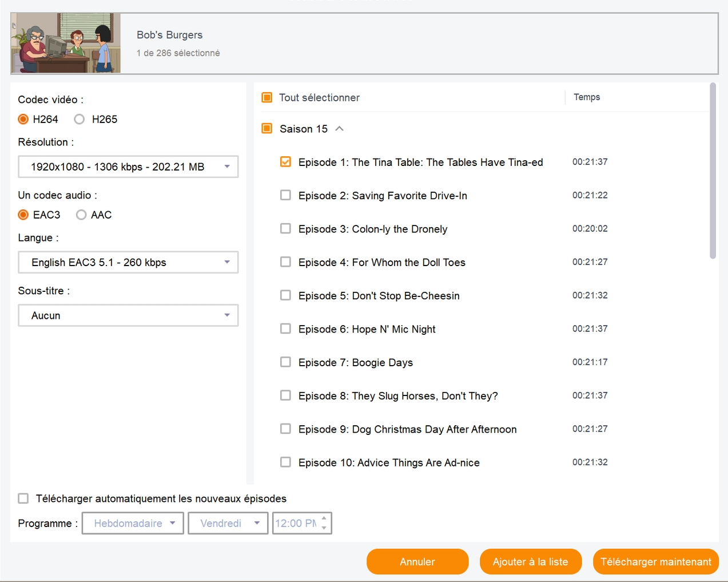Choose the AAC audio codec option
Screen dimensions: 728x582
point(81,215)
